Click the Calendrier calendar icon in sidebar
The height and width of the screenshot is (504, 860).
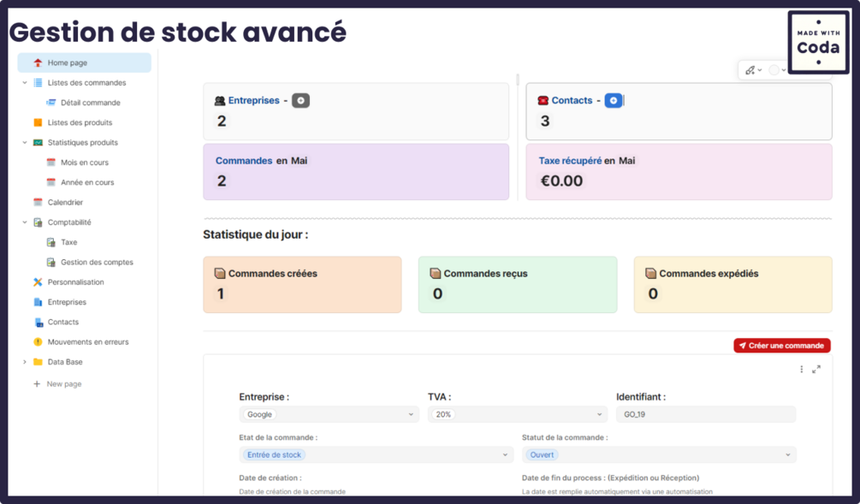[x=38, y=203]
